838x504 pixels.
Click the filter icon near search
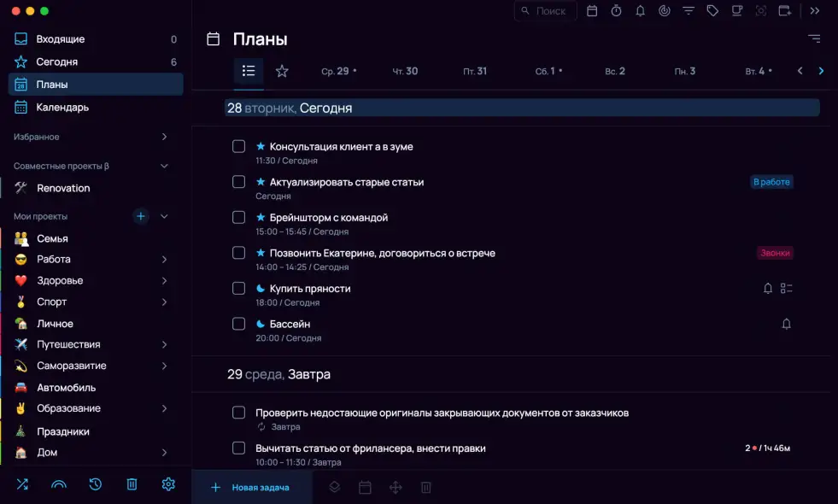[x=689, y=11]
